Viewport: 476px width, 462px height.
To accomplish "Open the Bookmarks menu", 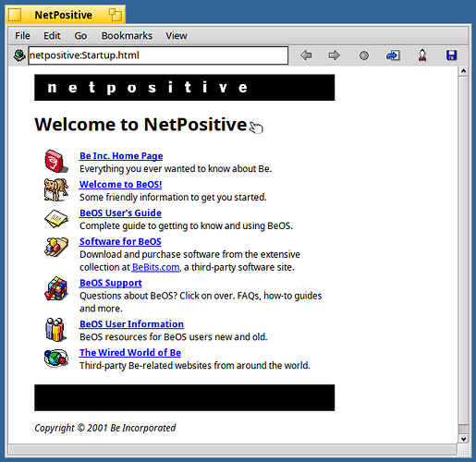I will click(127, 36).
